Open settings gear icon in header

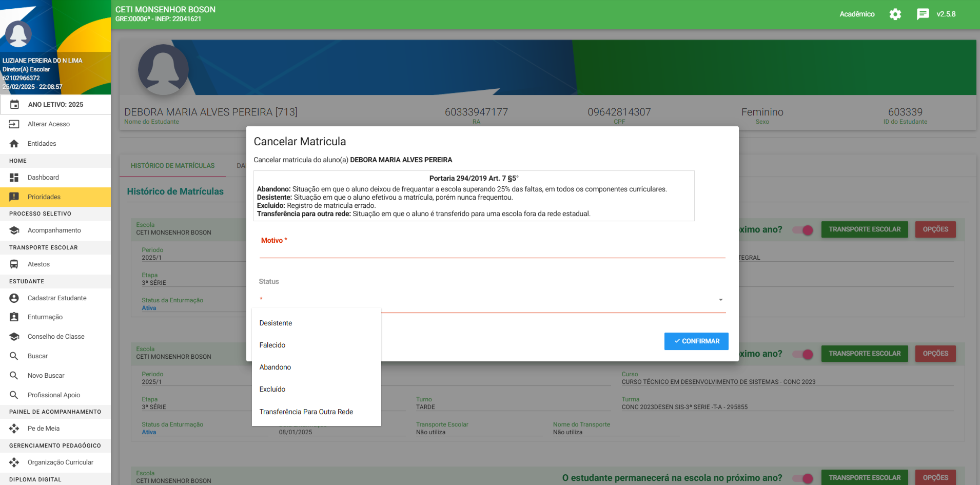click(x=895, y=14)
